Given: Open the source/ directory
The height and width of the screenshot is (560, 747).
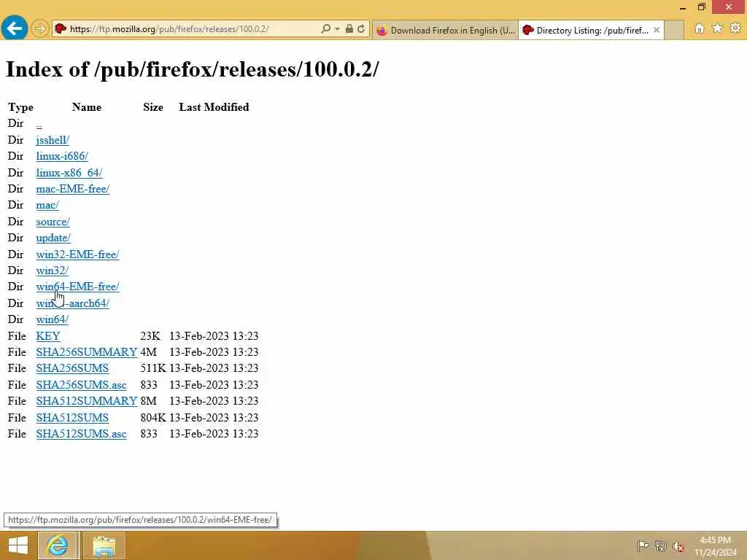Looking at the screenshot, I should 53,222.
